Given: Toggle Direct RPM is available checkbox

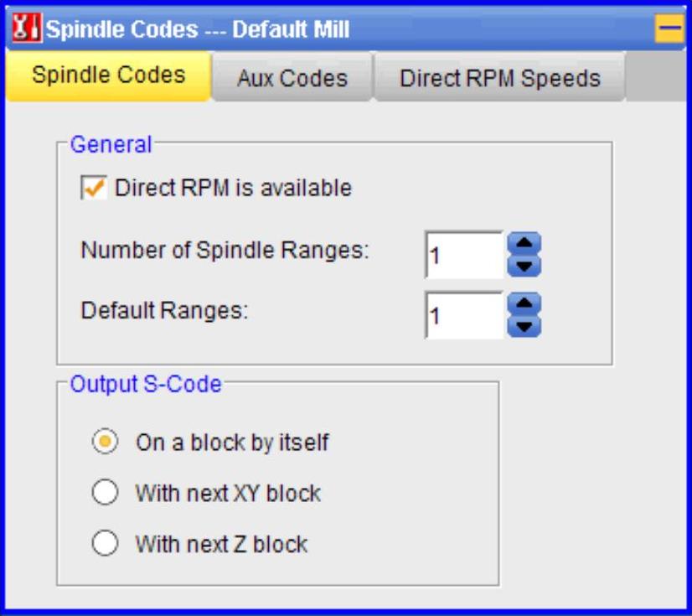Looking at the screenshot, I should tap(94, 188).
